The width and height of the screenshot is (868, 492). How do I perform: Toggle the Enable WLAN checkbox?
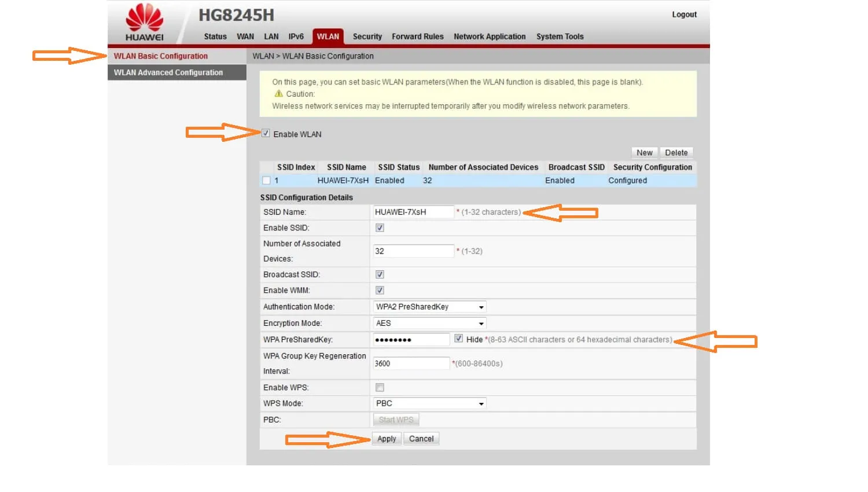[x=266, y=133]
